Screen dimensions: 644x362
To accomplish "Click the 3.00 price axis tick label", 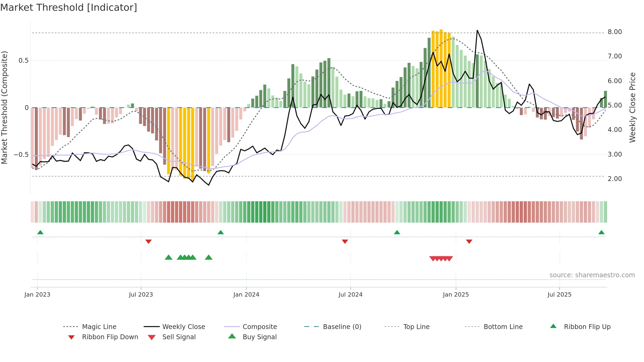I will [615, 154].
